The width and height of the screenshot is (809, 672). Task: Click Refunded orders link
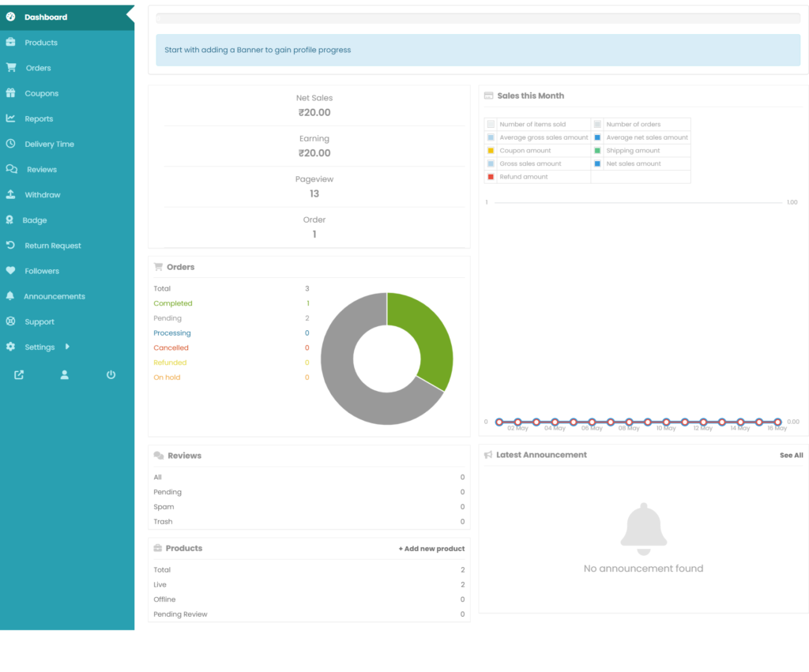point(170,362)
